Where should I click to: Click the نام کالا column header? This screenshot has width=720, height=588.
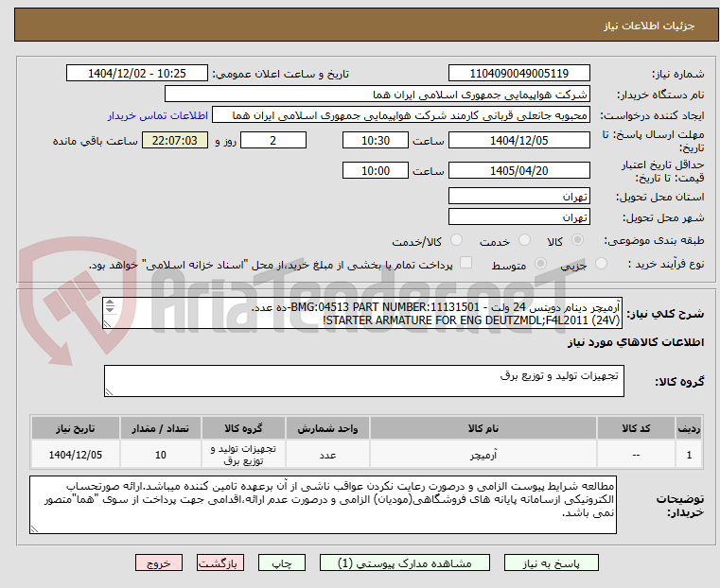(483, 428)
